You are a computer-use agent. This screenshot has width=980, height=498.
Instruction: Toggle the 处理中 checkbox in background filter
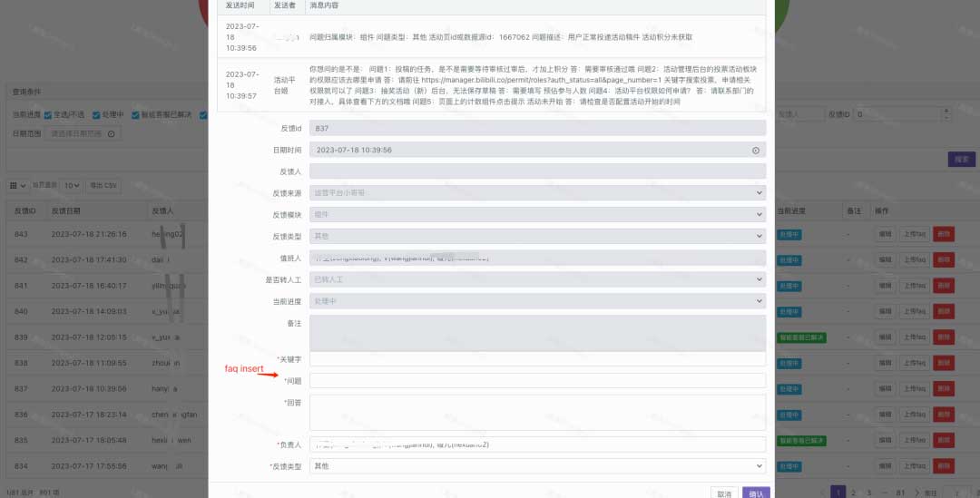(x=96, y=115)
